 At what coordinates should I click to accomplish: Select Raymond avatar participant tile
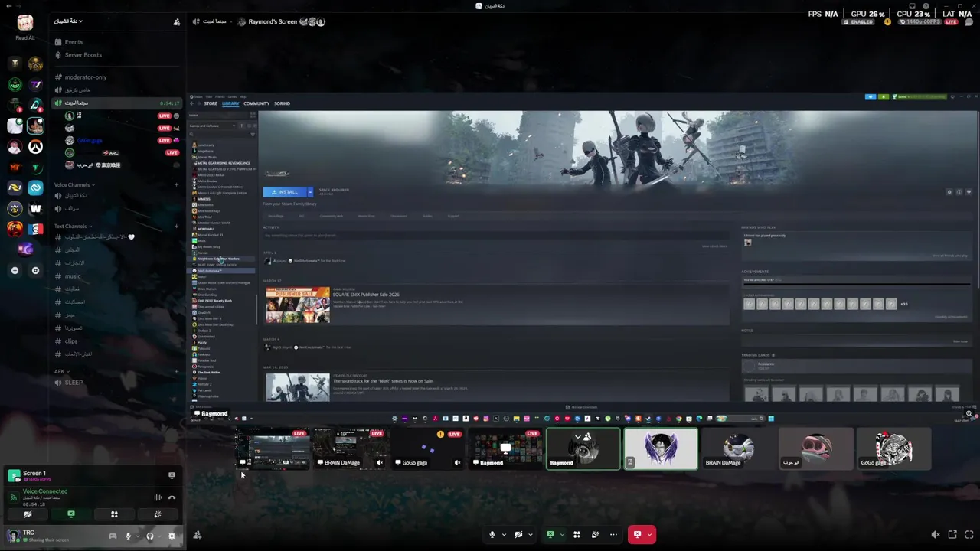pyautogui.click(x=583, y=448)
